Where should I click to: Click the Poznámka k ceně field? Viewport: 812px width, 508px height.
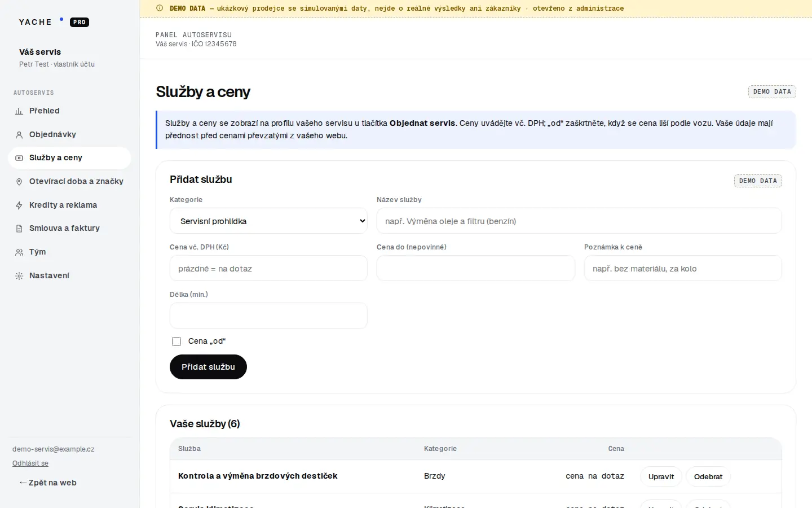pyautogui.click(x=683, y=268)
